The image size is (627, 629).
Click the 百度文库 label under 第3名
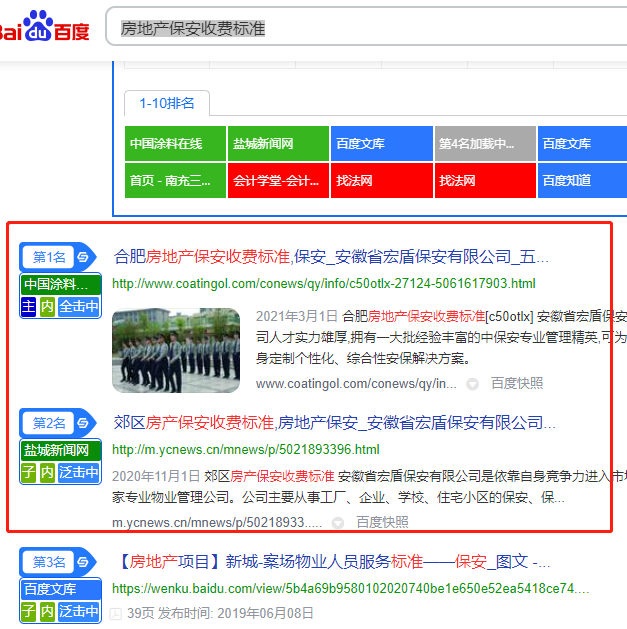click(x=61, y=589)
